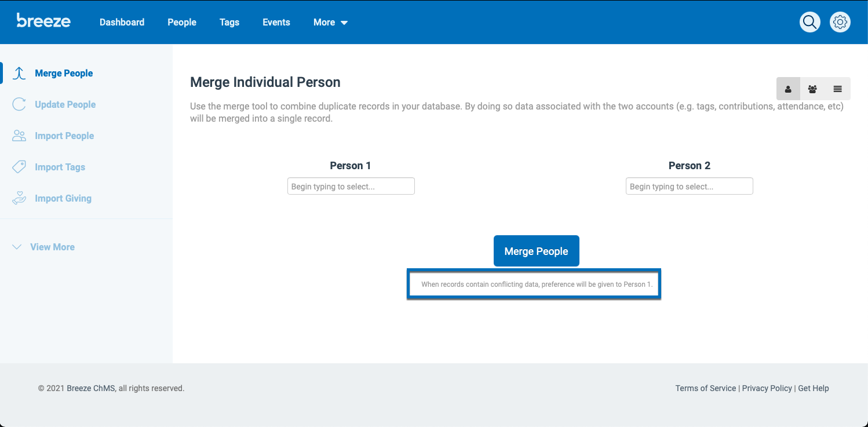The image size is (868, 427).
Task: Click the Merge People sidebar icon
Action: tap(20, 74)
